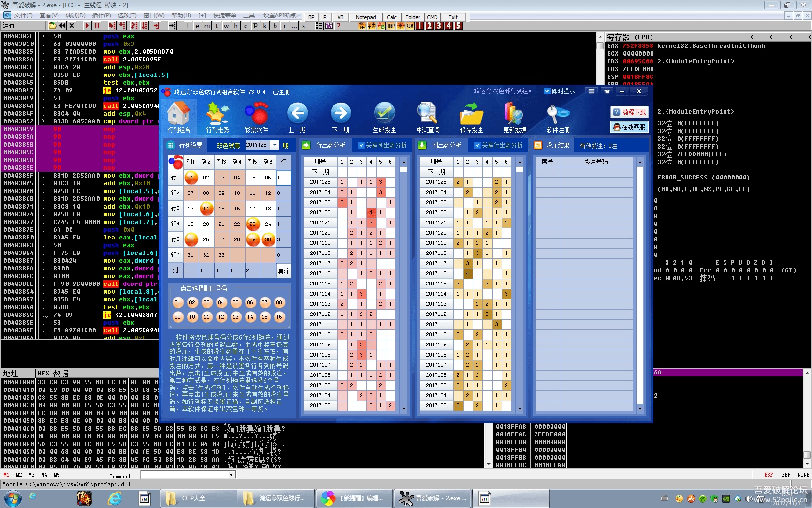
Task: Click the debugger Pause icon
Action: (97, 26)
